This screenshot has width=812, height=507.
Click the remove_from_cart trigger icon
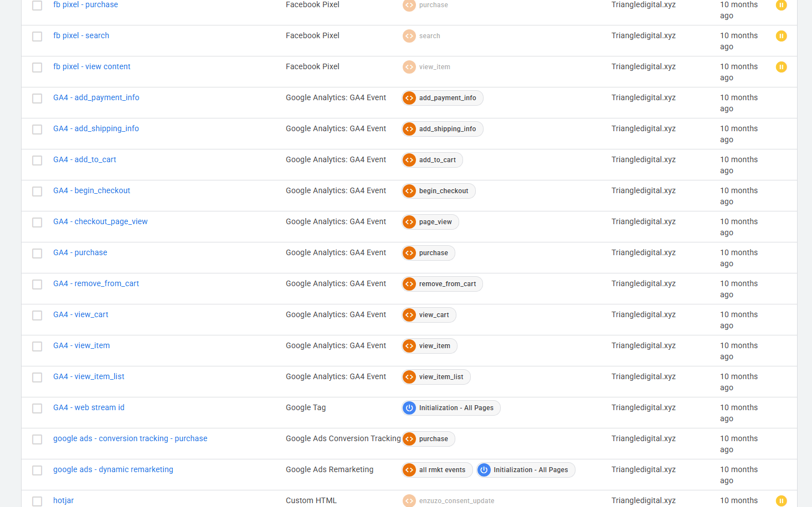pos(409,284)
